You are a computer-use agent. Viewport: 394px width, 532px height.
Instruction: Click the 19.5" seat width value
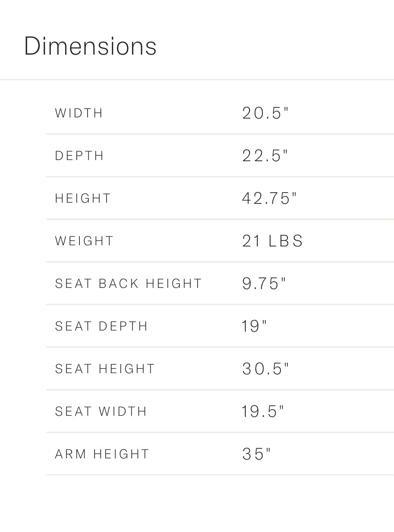[x=263, y=411]
